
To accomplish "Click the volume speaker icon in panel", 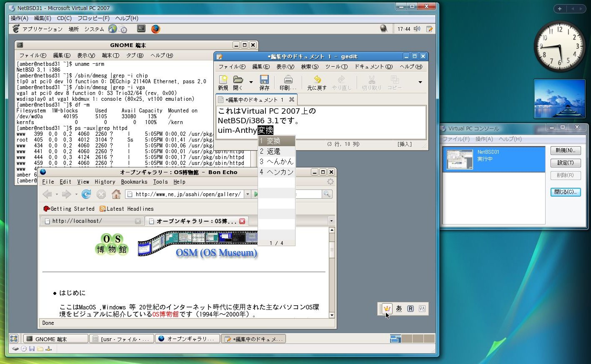I will coord(417,29).
